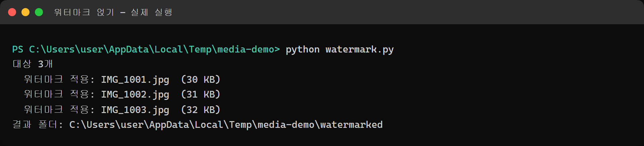Screen dimensions: 644x146
Task: Click the 대상 3개 output line
Action: tap(33, 64)
